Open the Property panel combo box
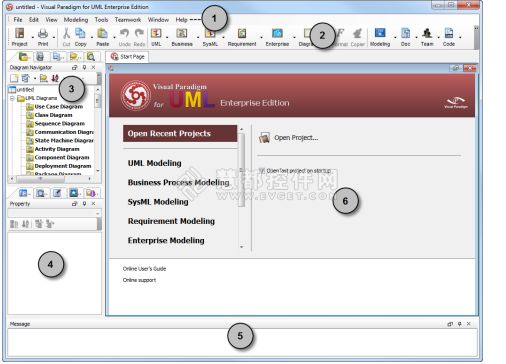Viewport: 506px width, 364px height. [x=54, y=213]
